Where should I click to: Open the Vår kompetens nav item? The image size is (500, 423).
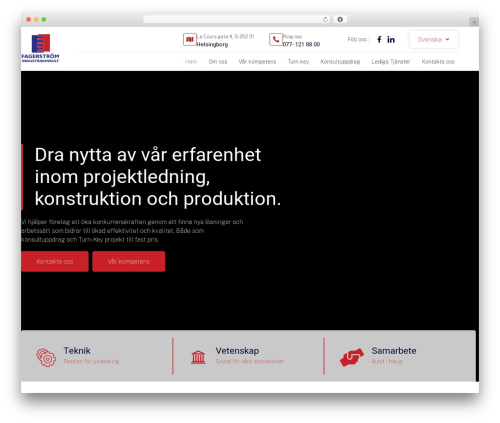(257, 62)
